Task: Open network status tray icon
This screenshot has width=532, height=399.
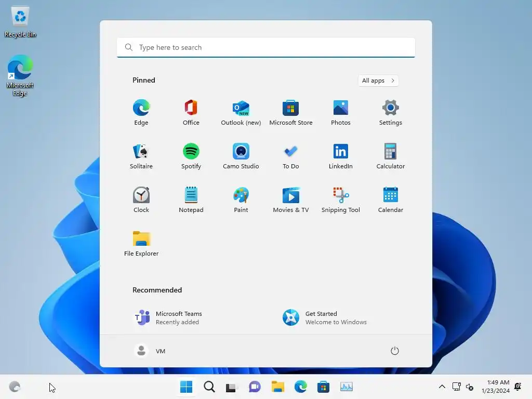Action: pyautogui.click(x=456, y=387)
